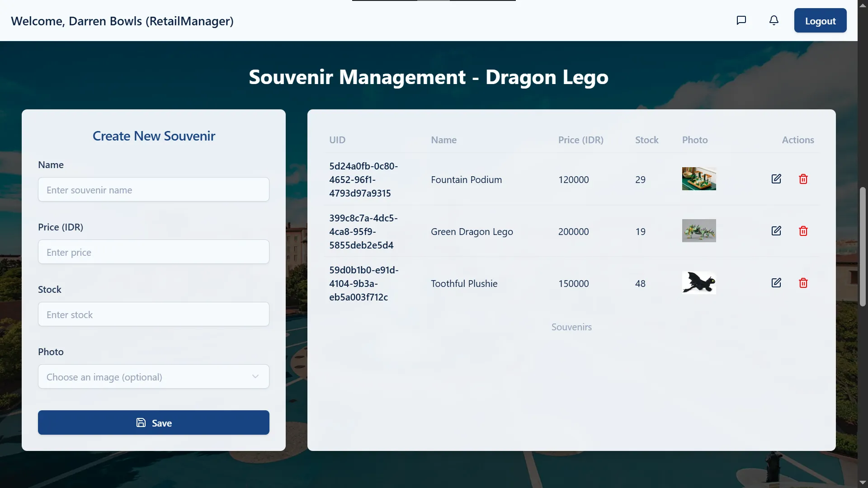Click the page vertical scrollbar thumb

pyautogui.click(x=863, y=246)
